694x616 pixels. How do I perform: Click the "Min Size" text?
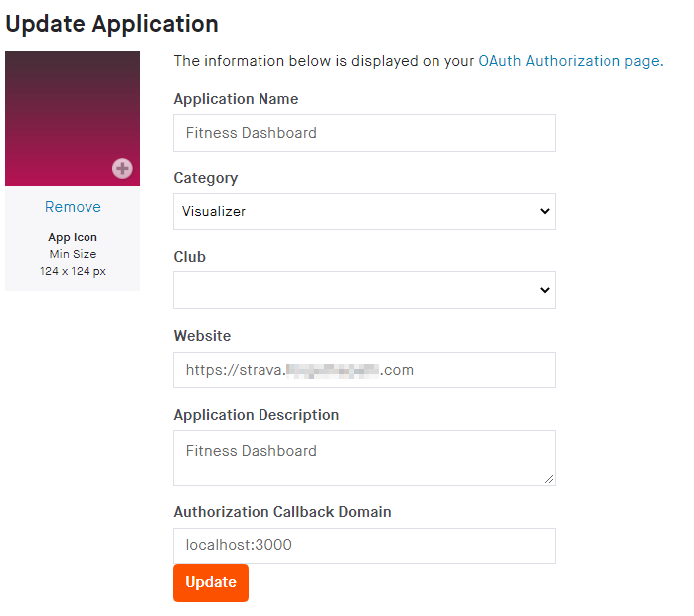pyautogui.click(x=73, y=254)
